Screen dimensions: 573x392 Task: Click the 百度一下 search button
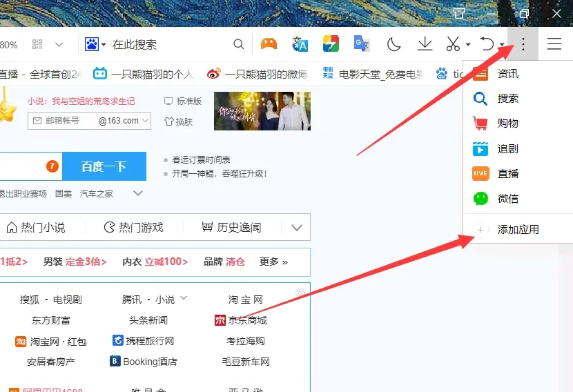point(104,166)
